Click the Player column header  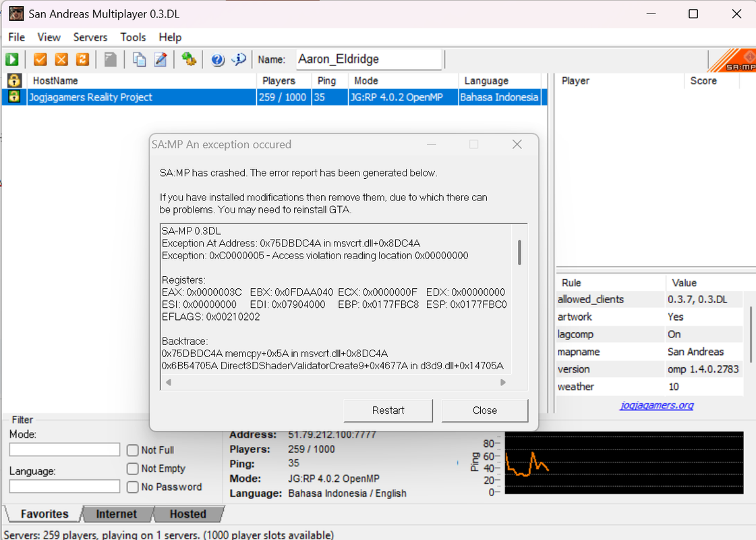pyautogui.click(x=620, y=80)
